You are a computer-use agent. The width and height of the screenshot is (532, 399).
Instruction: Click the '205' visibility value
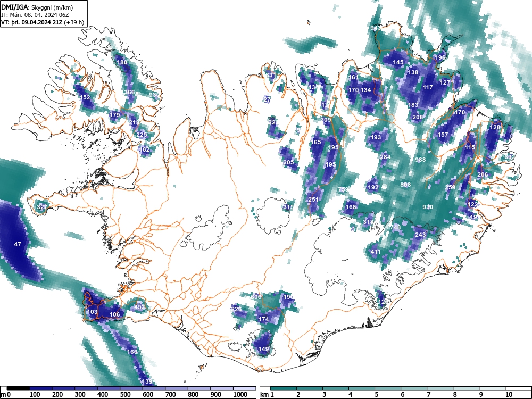(x=288, y=162)
